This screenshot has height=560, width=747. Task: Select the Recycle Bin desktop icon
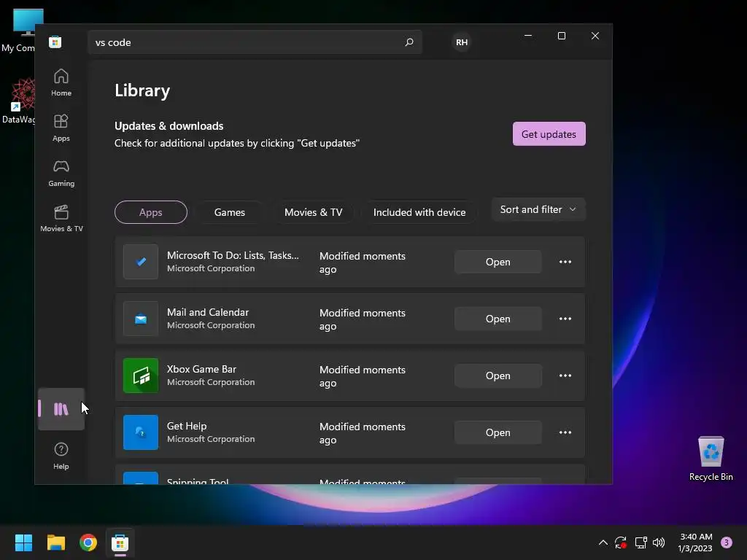[711, 458]
